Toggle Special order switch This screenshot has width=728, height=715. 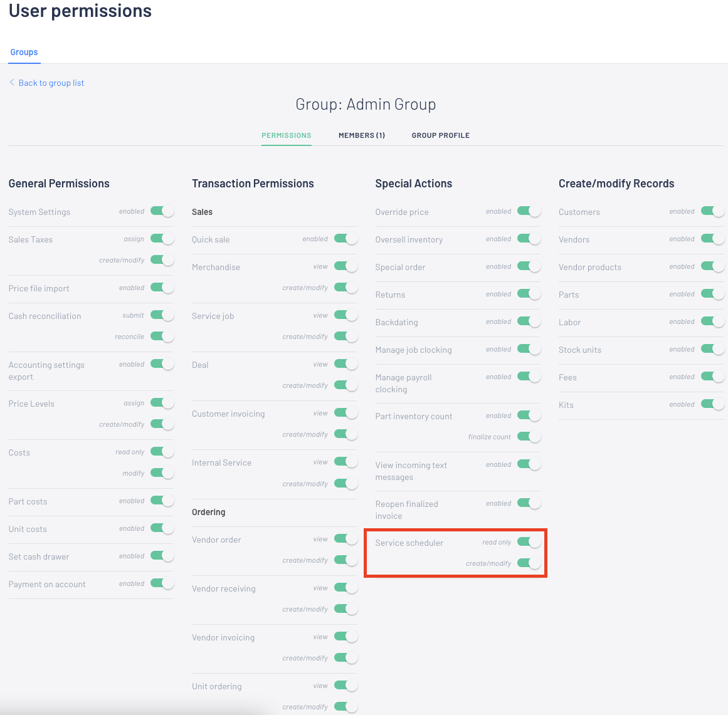[529, 266]
